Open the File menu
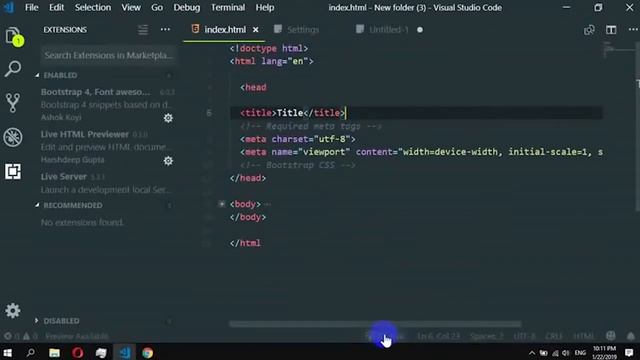The width and height of the screenshot is (640, 360). [31, 7]
